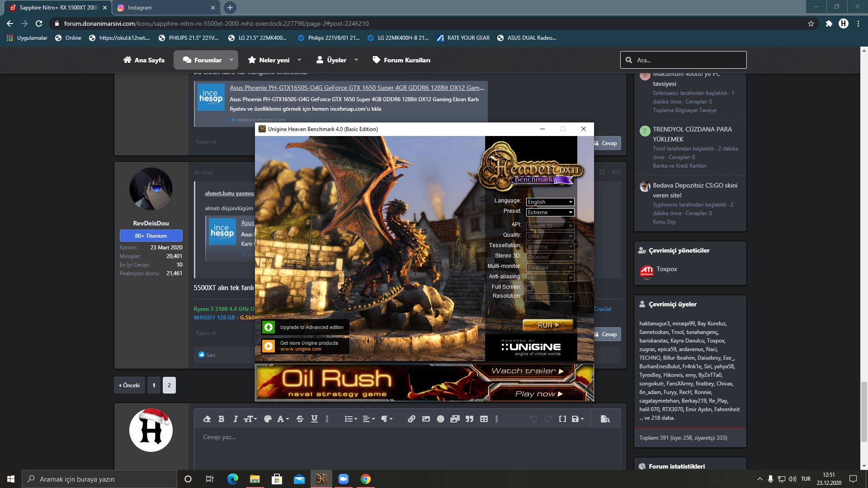Click Watch trailer on the Oil Rush banner
Viewport: 868px width, 488px height.
coord(527,371)
